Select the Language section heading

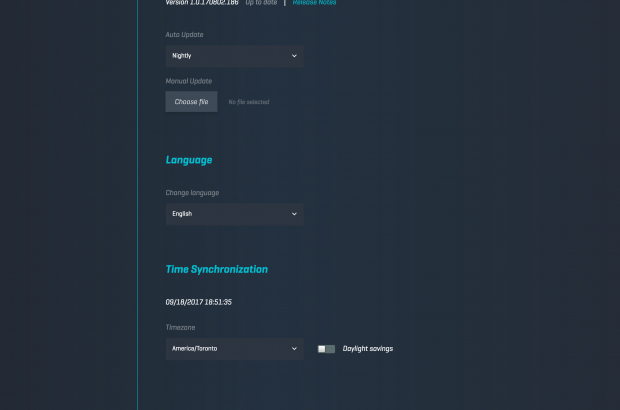pyautogui.click(x=189, y=160)
